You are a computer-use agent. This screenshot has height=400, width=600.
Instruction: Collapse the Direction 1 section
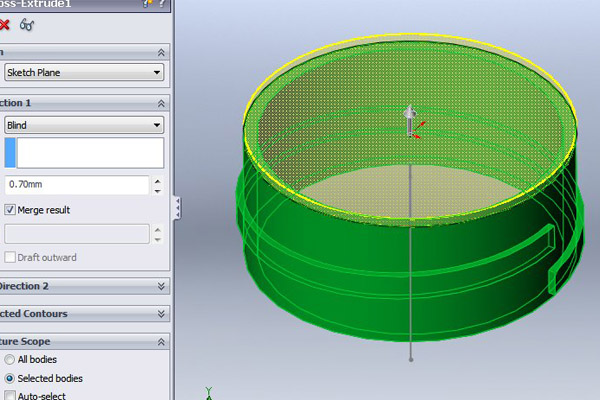[161, 103]
